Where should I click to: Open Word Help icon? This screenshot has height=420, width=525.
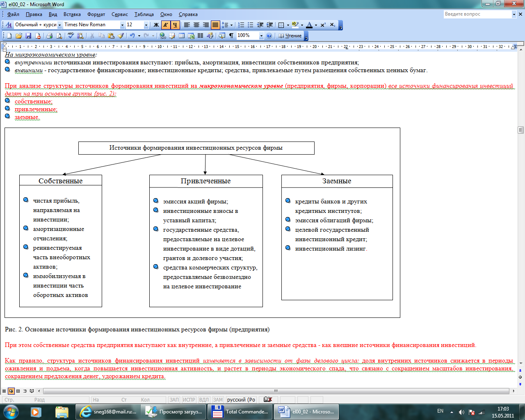(269, 36)
